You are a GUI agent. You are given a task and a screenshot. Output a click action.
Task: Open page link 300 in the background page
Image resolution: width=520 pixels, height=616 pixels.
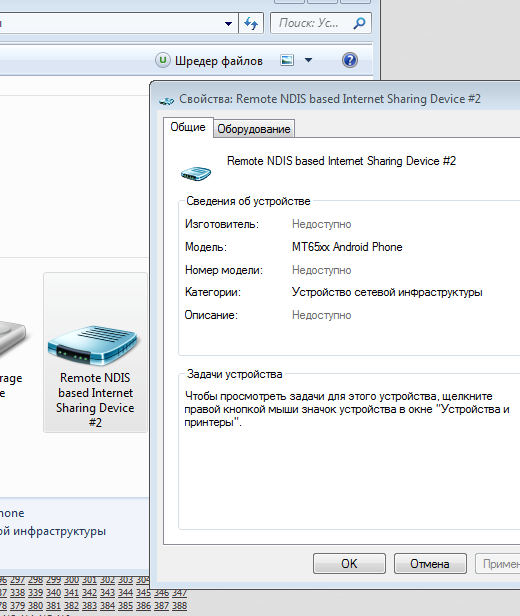tap(71, 580)
